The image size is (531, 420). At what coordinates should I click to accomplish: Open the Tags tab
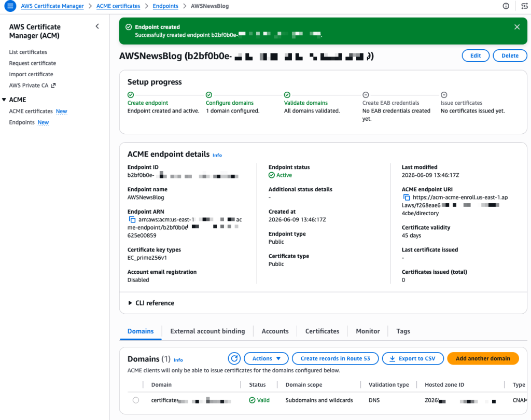tap(403, 331)
